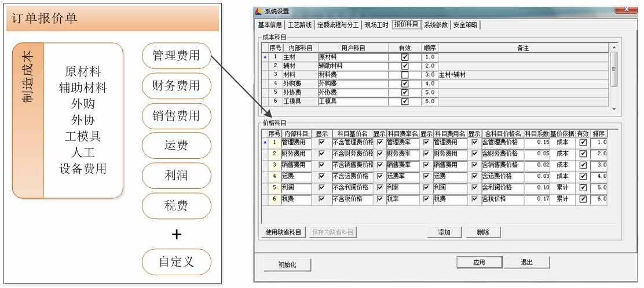Toggle first 显示 checkbox in 运费 row
Screen dimensions: 644x288
[322, 176]
